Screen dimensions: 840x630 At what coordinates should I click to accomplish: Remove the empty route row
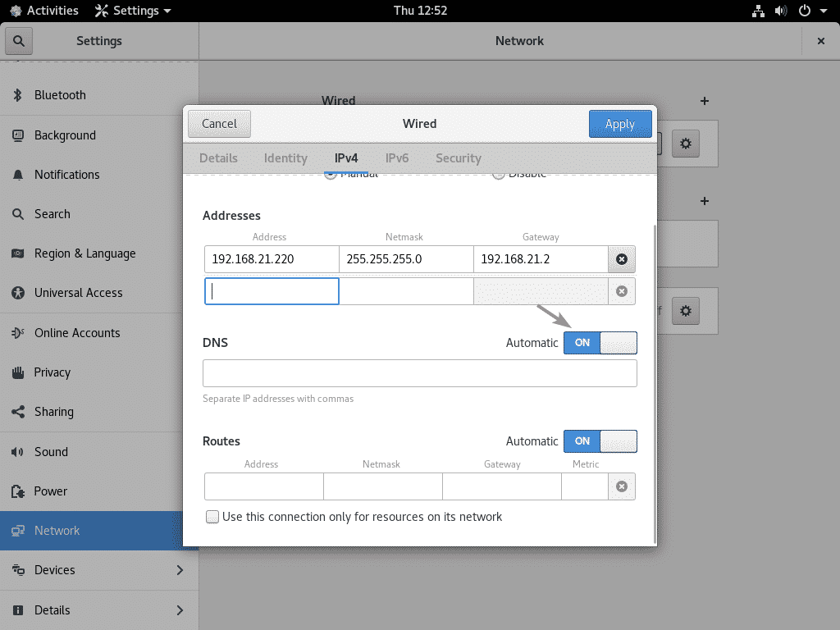[622, 486]
